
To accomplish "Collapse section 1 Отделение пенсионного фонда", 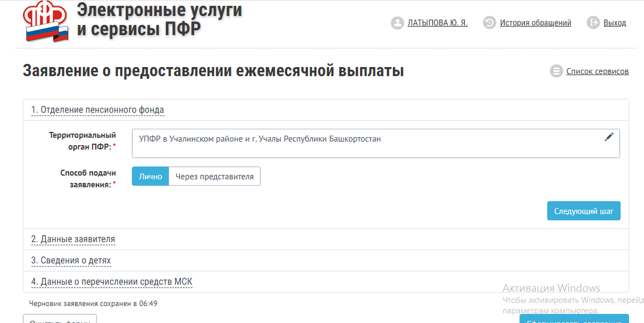I will (98, 110).
